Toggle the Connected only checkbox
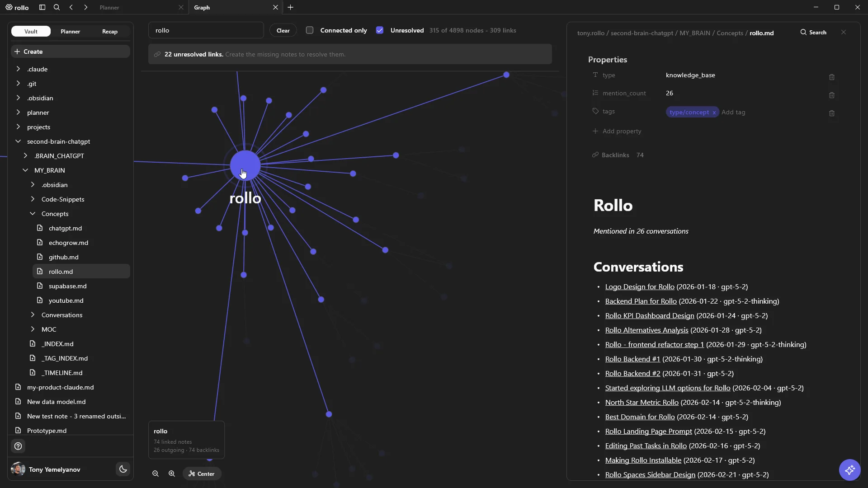The image size is (868, 488). [x=310, y=30]
